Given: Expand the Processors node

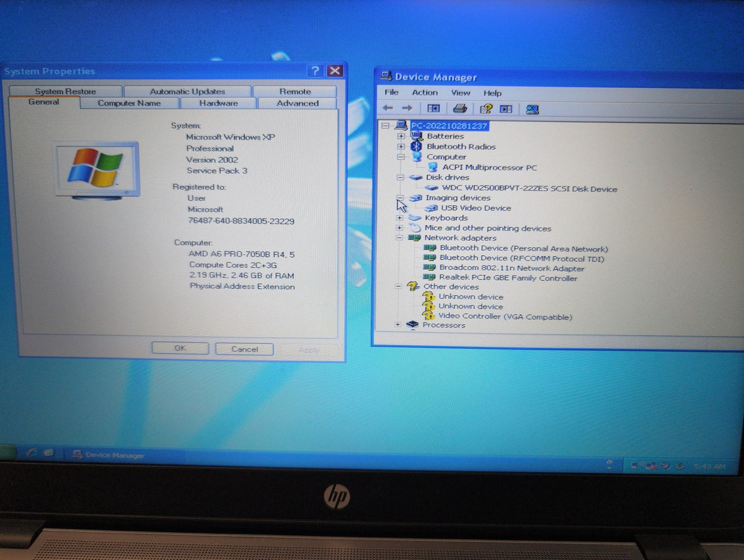Looking at the screenshot, I should 398,325.
